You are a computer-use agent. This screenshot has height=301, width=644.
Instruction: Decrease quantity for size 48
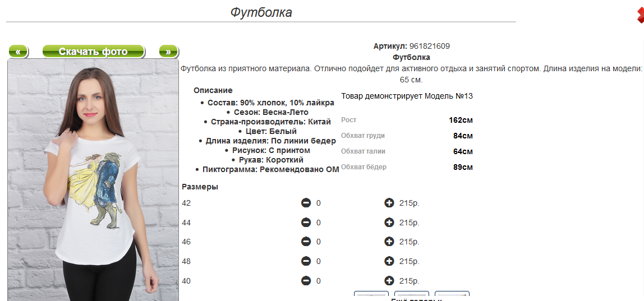coord(306,261)
